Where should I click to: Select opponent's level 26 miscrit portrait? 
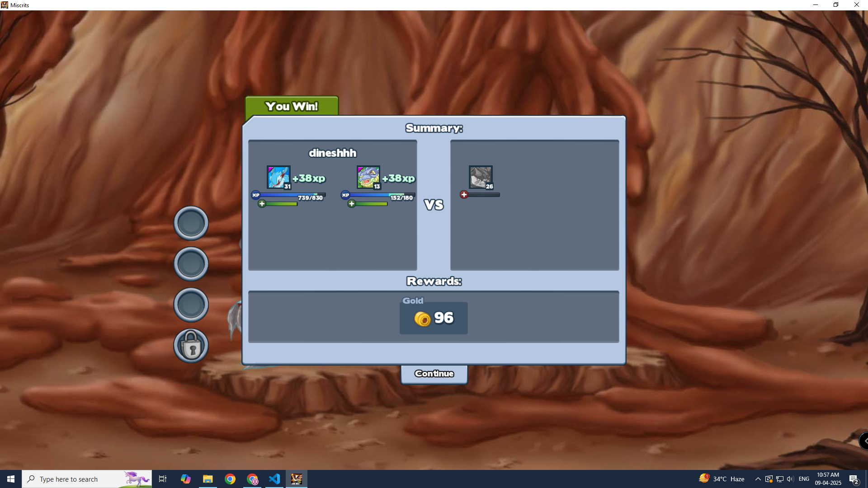pos(480,177)
